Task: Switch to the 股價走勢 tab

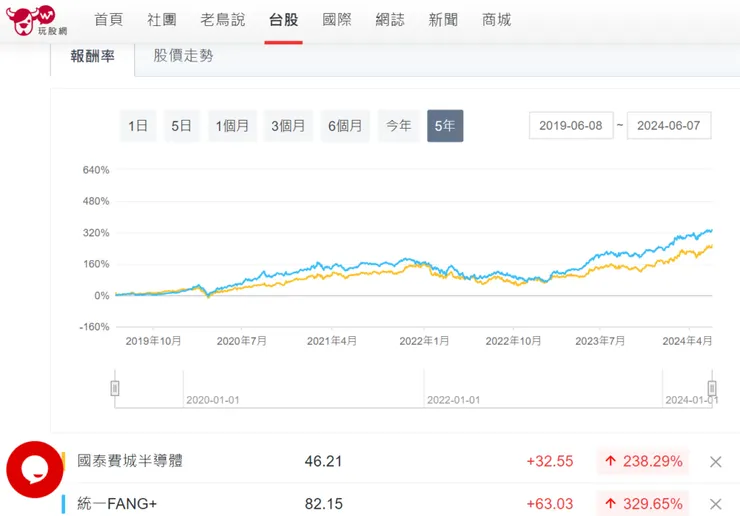Action: 183,56
